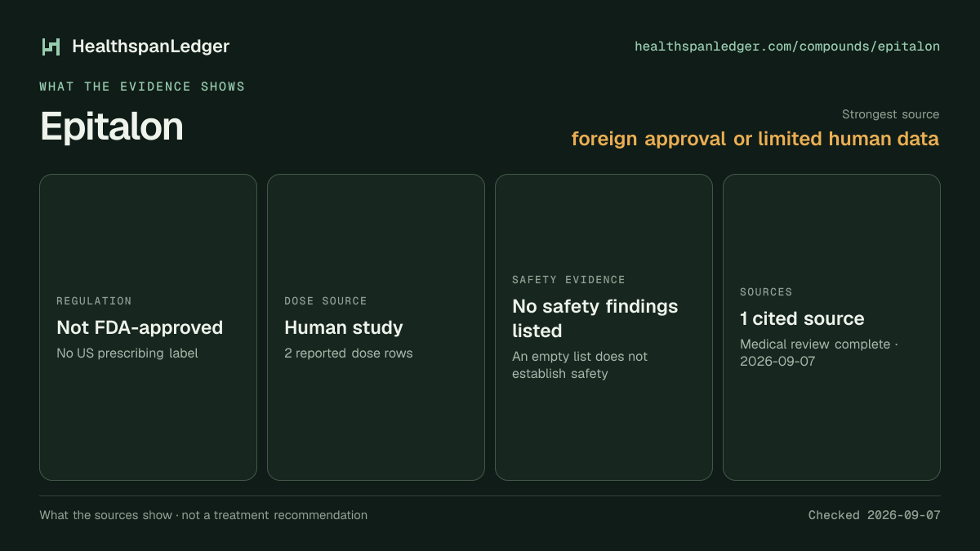Click 'An empty list does not establish safety'
Image resolution: width=980 pixels, height=551 pixels.
580,365
